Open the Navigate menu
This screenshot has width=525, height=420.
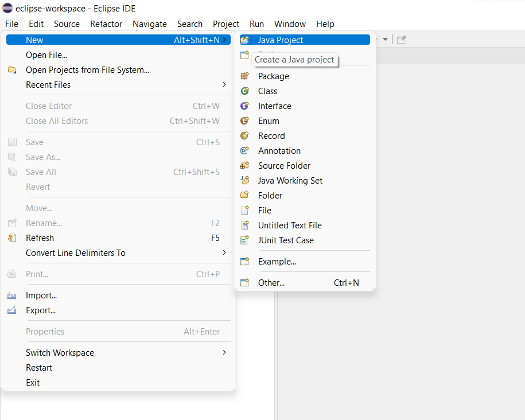pyautogui.click(x=150, y=24)
